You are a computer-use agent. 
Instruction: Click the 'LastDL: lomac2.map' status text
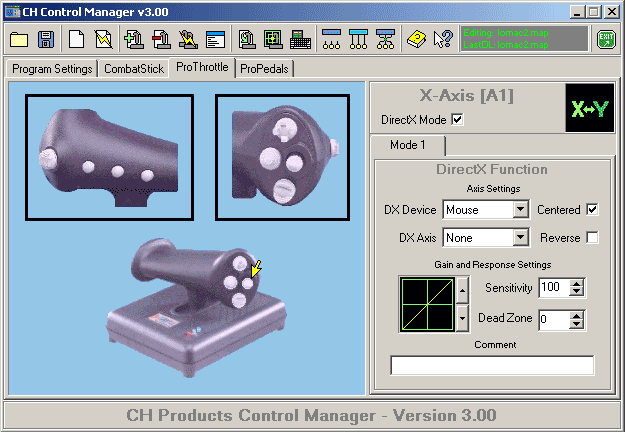(506, 45)
